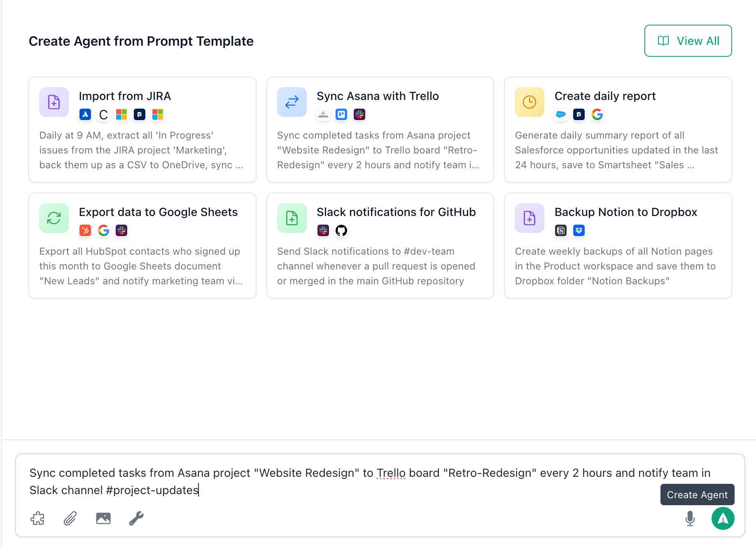The width and height of the screenshot is (756, 548).
Task: Choose the Backup Notion to Dropbox title
Action: 625,212
